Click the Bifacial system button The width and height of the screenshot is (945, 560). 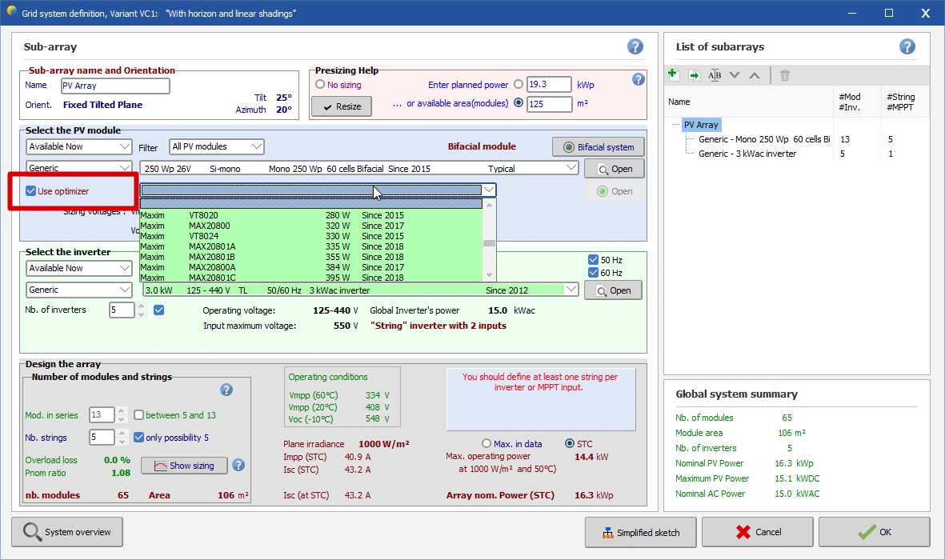point(598,147)
